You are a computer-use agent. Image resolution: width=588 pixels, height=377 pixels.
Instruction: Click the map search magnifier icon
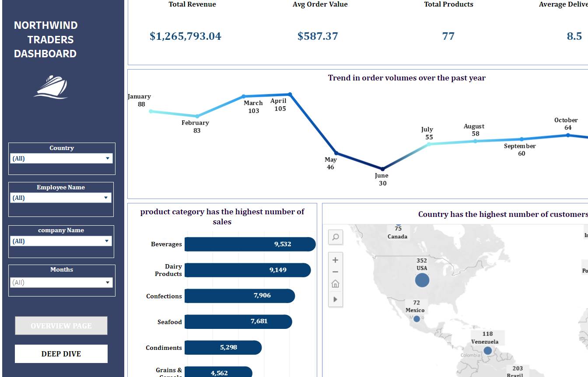click(x=336, y=237)
